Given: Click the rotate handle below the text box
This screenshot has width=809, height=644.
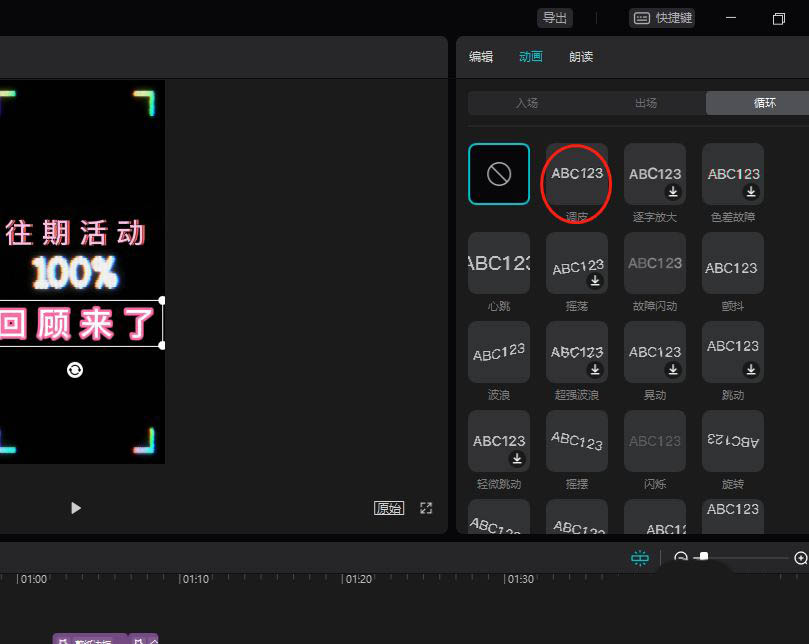Looking at the screenshot, I should coord(74,369).
